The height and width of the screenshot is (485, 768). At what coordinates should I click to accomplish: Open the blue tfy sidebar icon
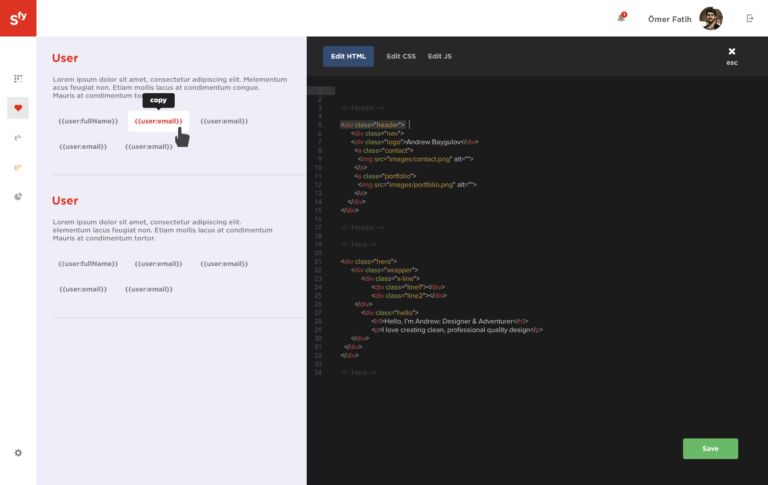click(18, 138)
